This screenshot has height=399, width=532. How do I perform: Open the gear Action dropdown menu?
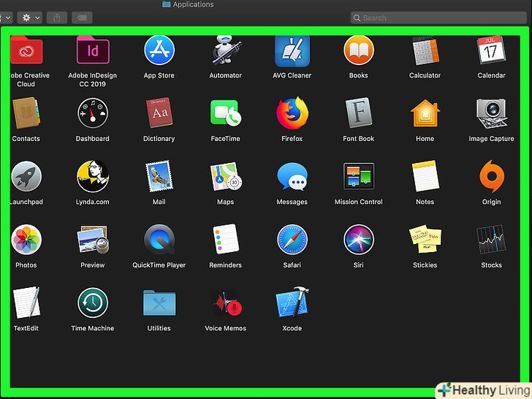pos(30,18)
